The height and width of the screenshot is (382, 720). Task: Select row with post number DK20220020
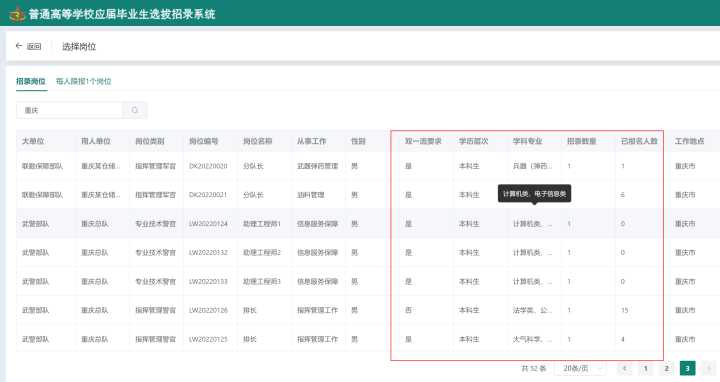[368, 166]
